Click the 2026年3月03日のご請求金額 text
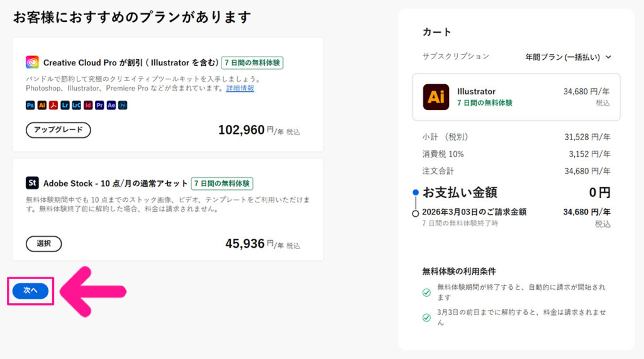This screenshot has width=644, height=359. [x=474, y=212]
